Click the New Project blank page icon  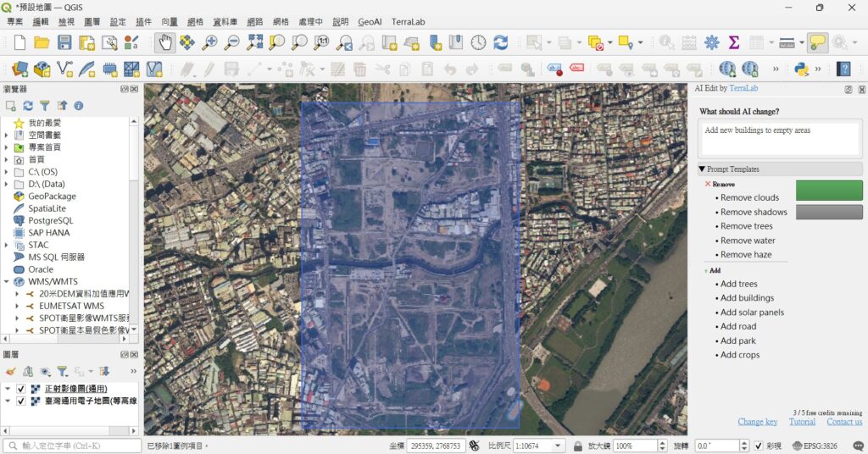[19, 42]
